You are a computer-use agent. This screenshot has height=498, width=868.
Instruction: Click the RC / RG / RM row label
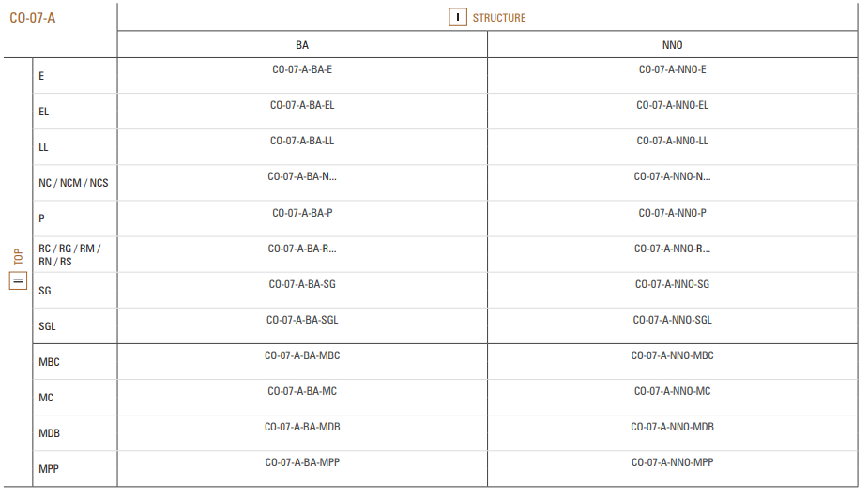pyautogui.click(x=69, y=255)
